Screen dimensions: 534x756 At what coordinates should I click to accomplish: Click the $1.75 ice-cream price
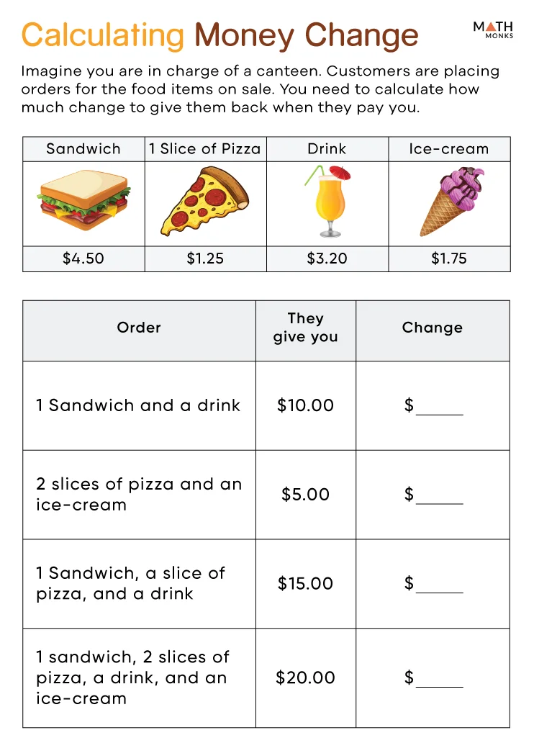click(449, 259)
